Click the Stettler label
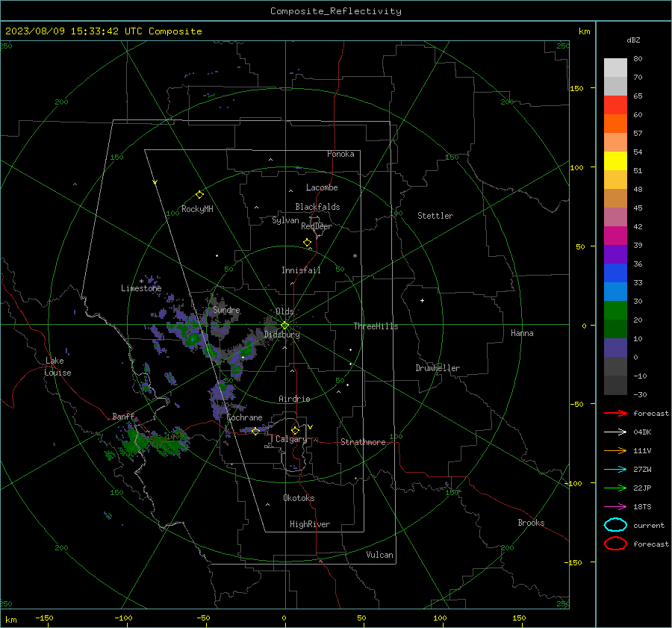The width and height of the screenshot is (672, 628). pyautogui.click(x=435, y=216)
